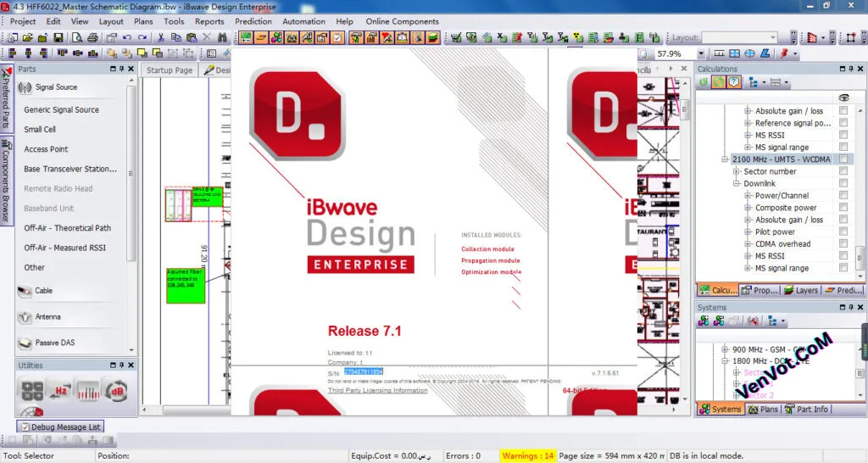Expand the Pilot power tree node

coord(748,232)
